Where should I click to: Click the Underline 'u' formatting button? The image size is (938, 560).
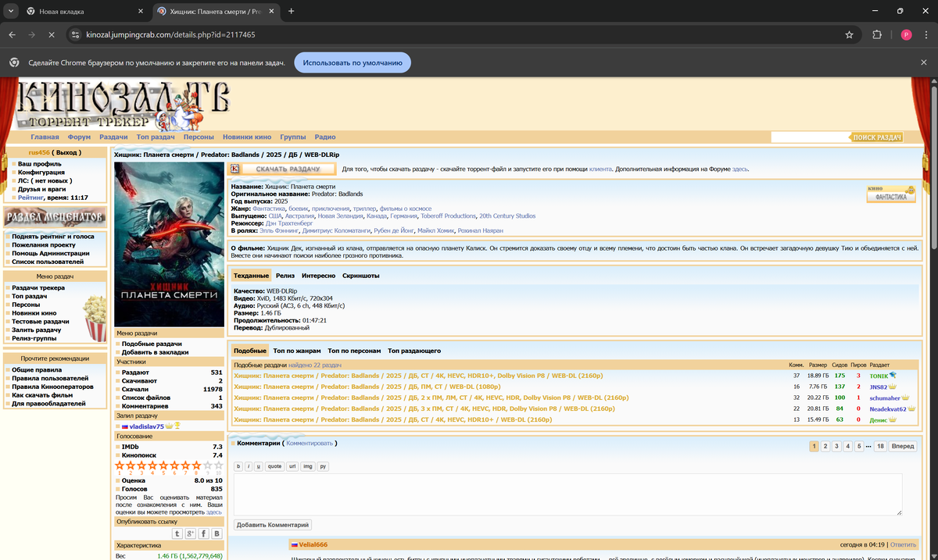point(258,466)
